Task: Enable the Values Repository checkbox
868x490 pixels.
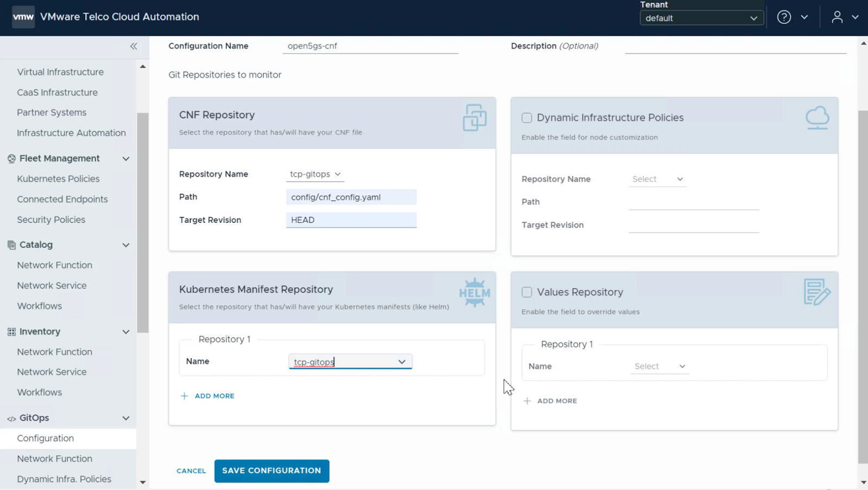Action: click(527, 292)
